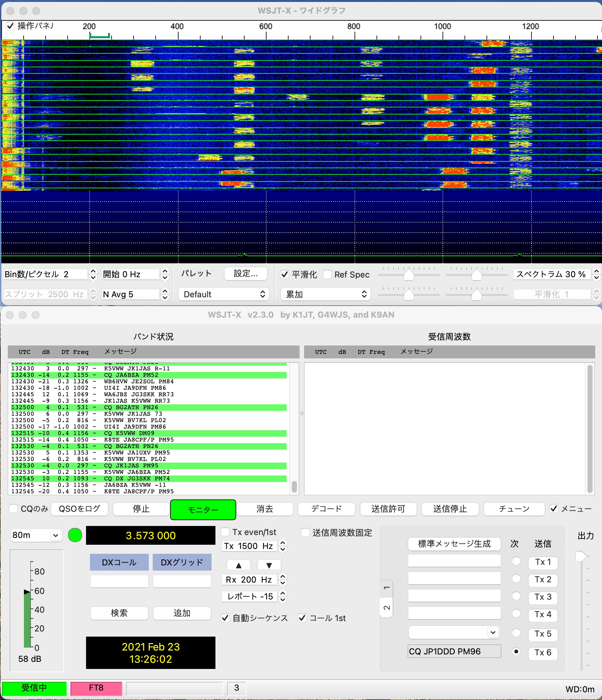Click the top-left waterfall gain slider
This screenshot has height=700, width=602.
[x=409, y=274]
